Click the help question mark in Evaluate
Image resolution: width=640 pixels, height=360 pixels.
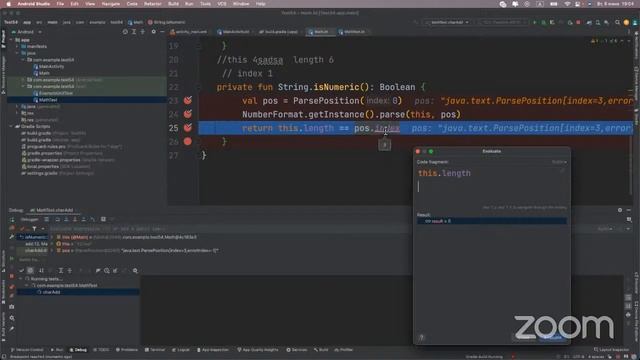pyautogui.click(x=422, y=338)
